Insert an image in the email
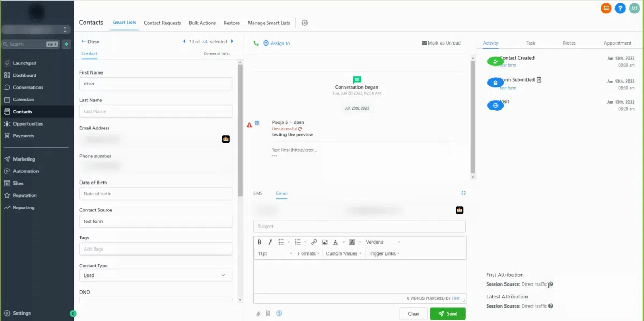 point(325,242)
